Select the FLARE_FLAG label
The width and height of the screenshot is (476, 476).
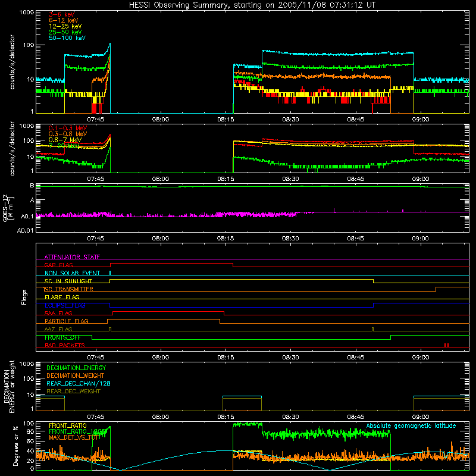(62, 297)
